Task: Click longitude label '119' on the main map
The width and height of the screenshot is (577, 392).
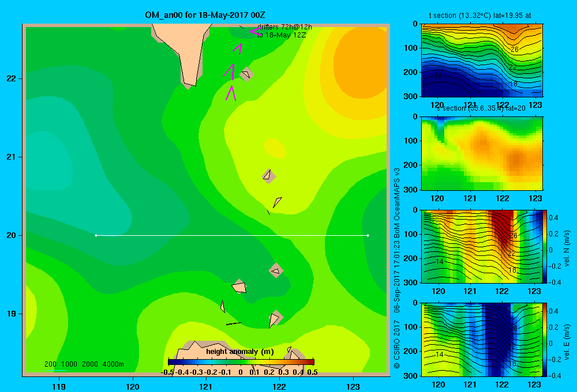Action: tap(59, 386)
